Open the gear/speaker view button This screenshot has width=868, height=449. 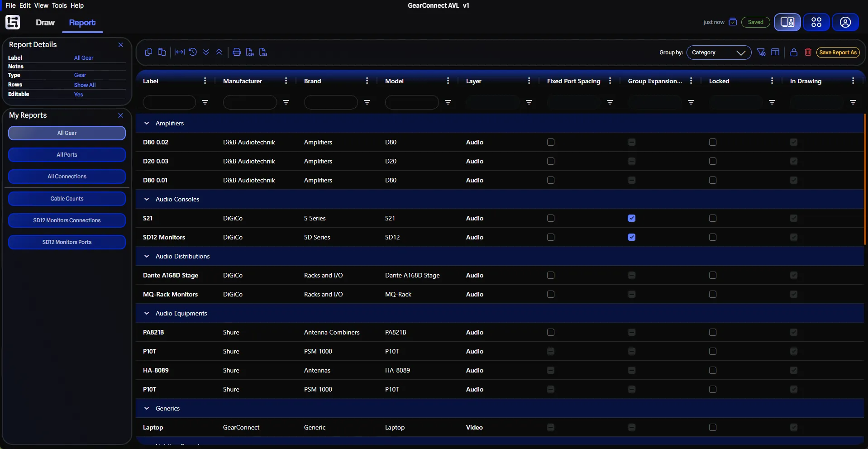[787, 22]
